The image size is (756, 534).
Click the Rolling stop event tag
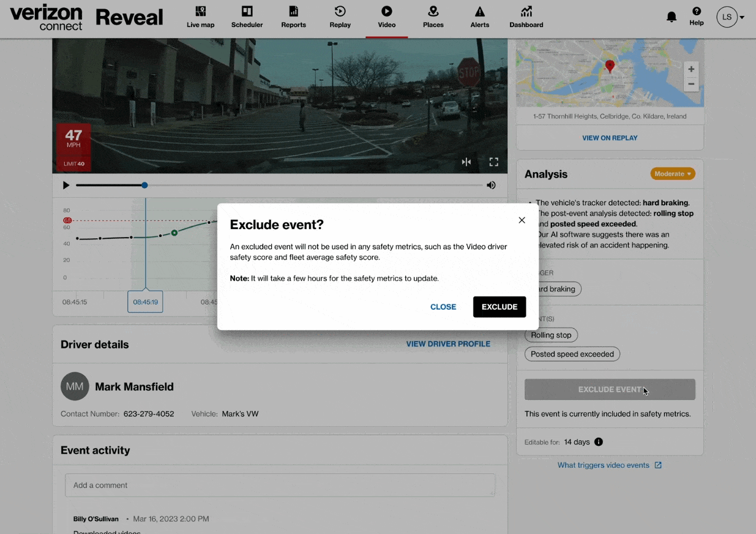click(x=551, y=335)
